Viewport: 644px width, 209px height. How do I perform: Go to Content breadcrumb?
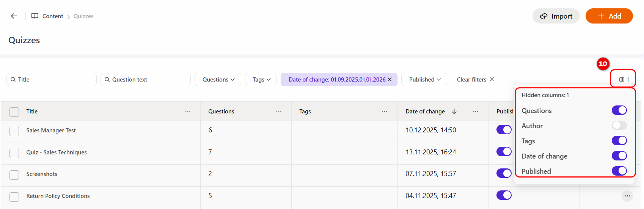coord(52,16)
